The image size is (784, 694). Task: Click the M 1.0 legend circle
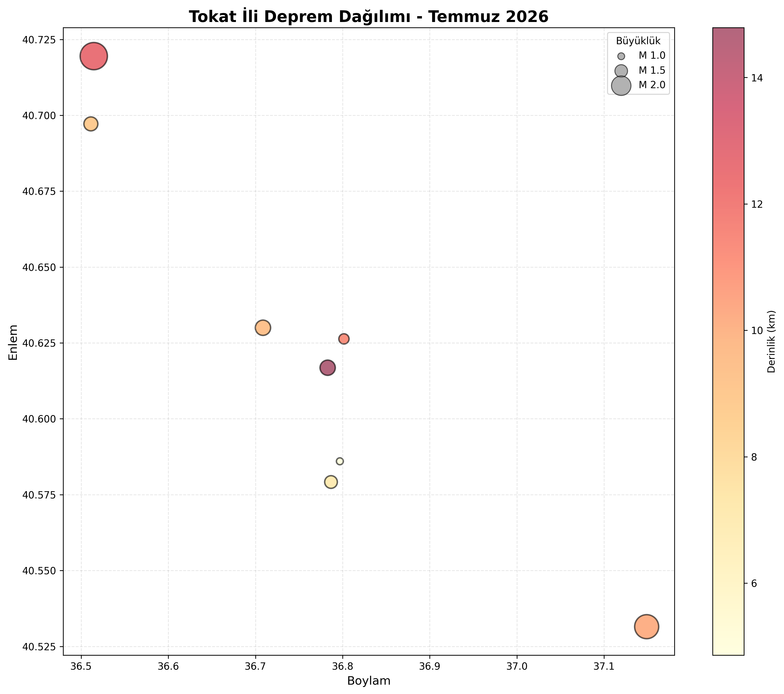pyautogui.click(x=621, y=56)
